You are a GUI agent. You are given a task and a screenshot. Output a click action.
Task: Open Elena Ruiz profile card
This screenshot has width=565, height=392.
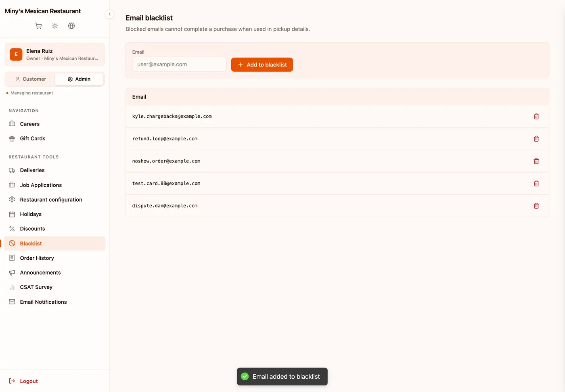pyautogui.click(x=54, y=54)
